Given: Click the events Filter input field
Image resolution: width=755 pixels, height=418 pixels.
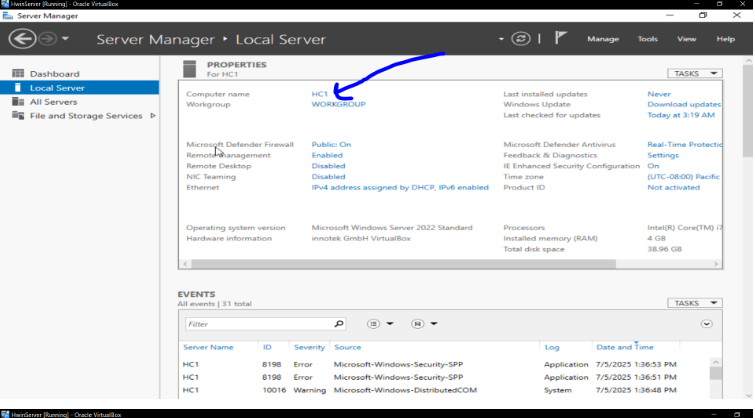Looking at the screenshot, I should pyautogui.click(x=259, y=324).
